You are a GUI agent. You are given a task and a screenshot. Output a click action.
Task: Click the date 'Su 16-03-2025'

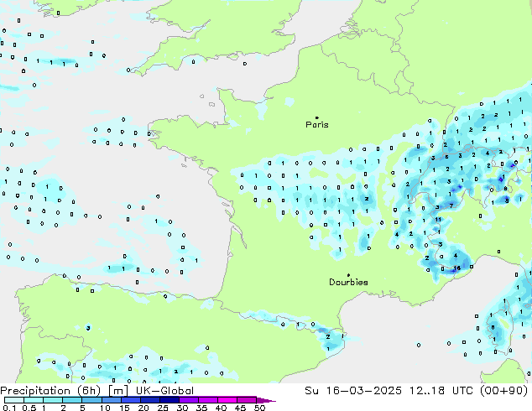pos(353,391)
